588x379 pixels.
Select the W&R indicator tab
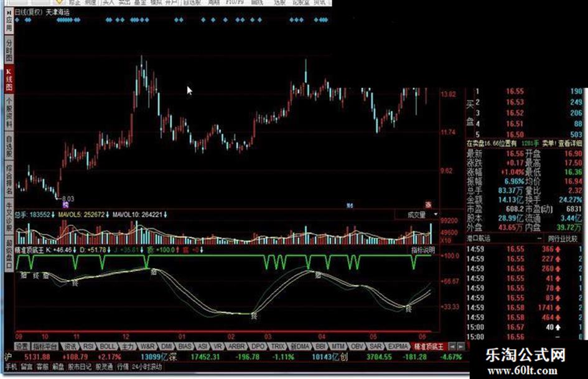tap(147, 347)
